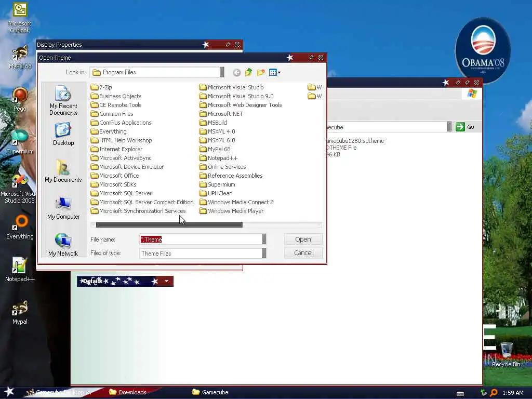Select the Microsoft ActiveSync folder
The height and width of the screenshot is (399, 532).
coord(121,158)
